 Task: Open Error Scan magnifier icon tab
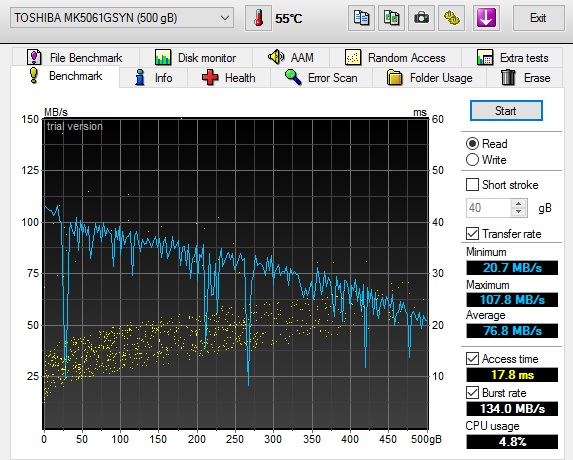293,77
